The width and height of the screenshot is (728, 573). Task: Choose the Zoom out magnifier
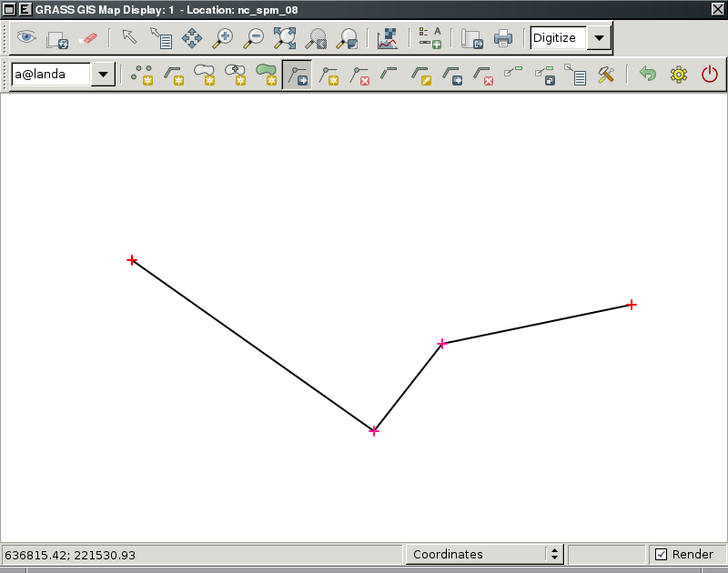254,38
